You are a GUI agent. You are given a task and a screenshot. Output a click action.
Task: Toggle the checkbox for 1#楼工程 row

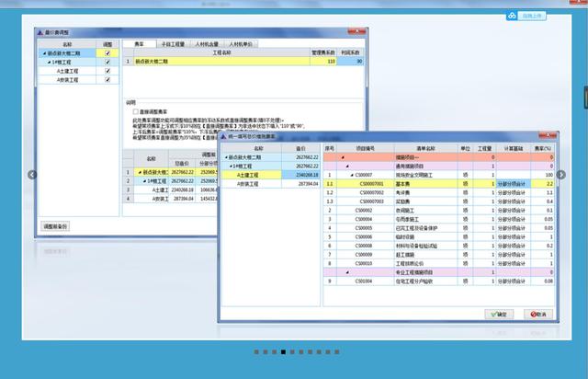click(107, 62)
